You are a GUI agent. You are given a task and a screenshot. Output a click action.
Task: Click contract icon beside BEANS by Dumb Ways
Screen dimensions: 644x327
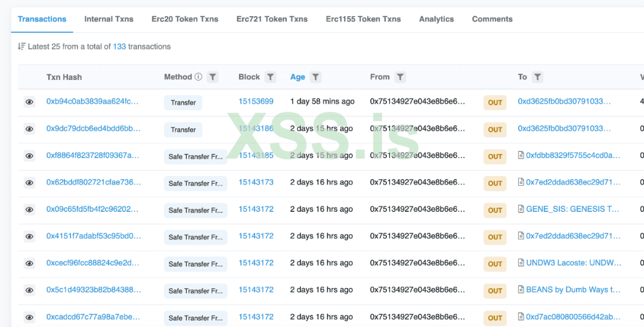pyautogui.click(x=521, y=289)
